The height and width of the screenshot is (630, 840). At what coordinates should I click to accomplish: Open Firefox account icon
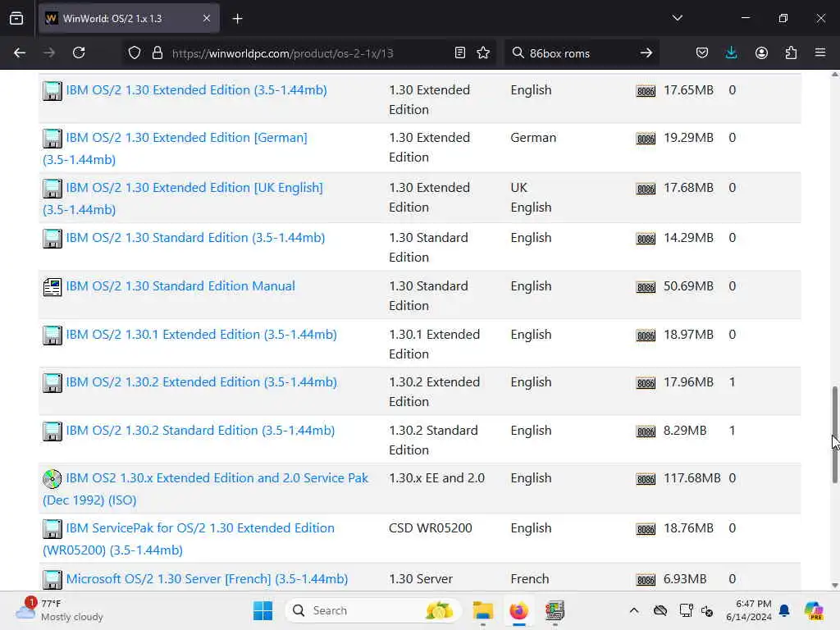761,52
